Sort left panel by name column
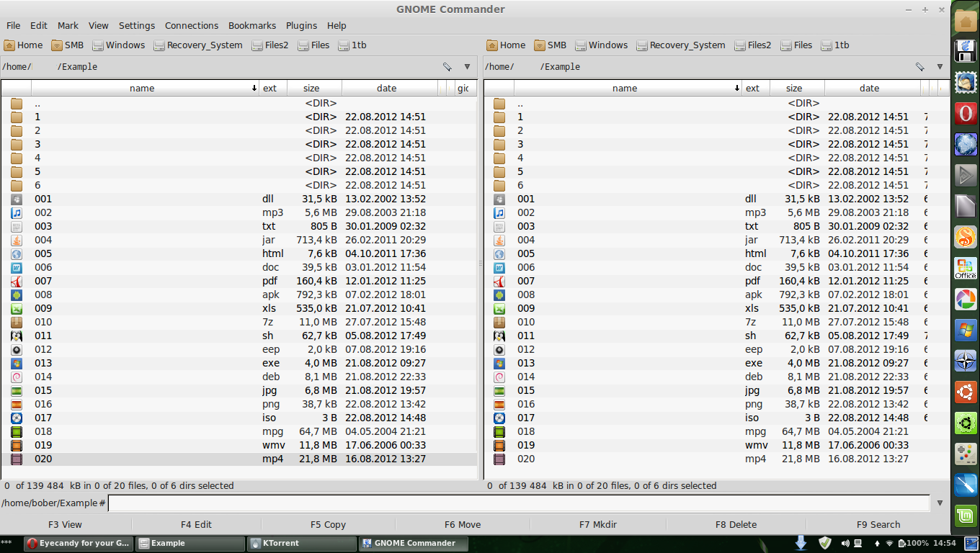 [x=144, y=88]
